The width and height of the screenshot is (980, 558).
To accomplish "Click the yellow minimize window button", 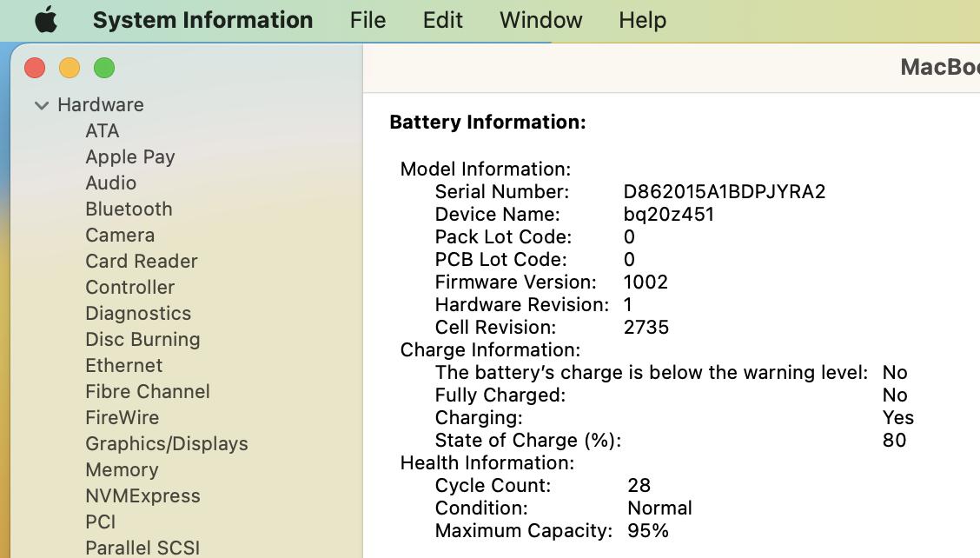I will click(70, 68).
